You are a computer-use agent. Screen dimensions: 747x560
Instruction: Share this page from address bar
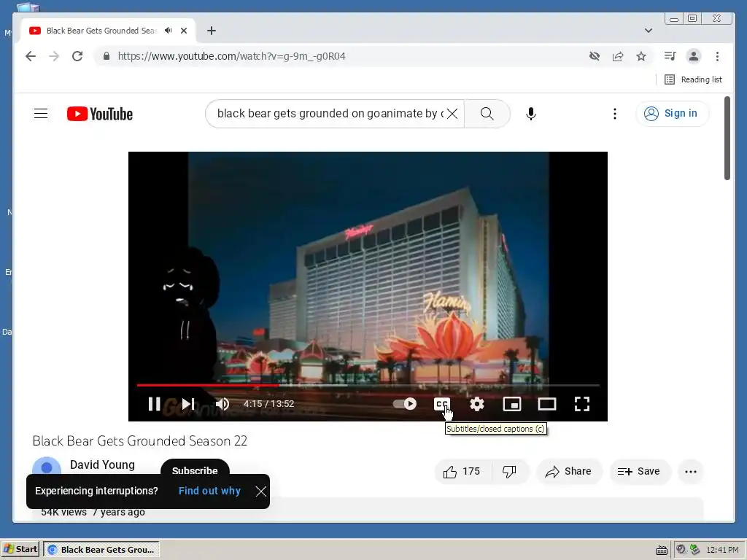pos(618,56)
